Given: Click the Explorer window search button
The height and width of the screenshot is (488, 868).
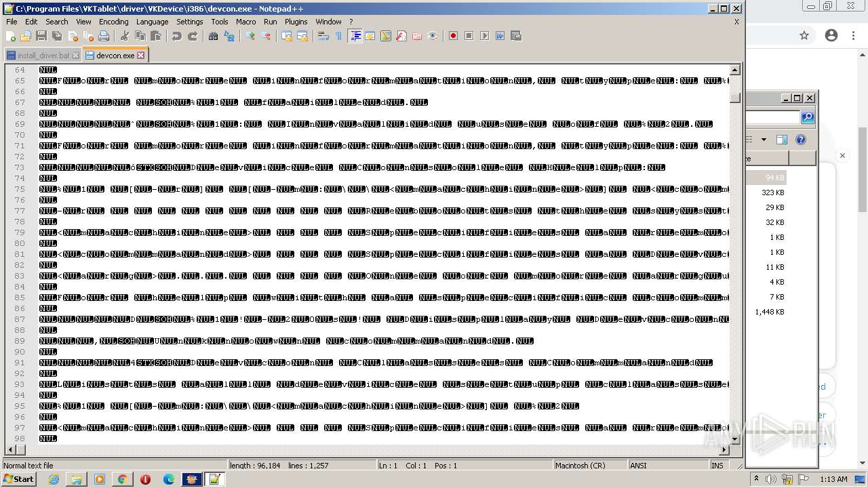Looking at the screenshot, I should pos(808,117).
